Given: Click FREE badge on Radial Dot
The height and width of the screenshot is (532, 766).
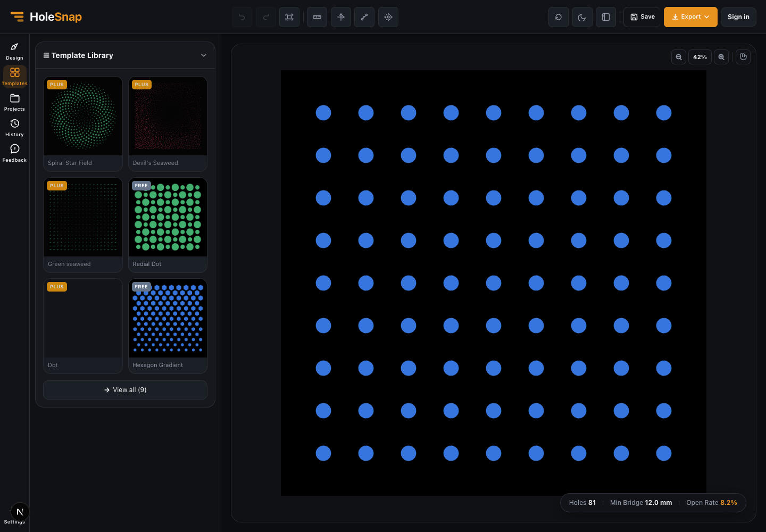Looking at the screenshot, I should click(141, 186).
